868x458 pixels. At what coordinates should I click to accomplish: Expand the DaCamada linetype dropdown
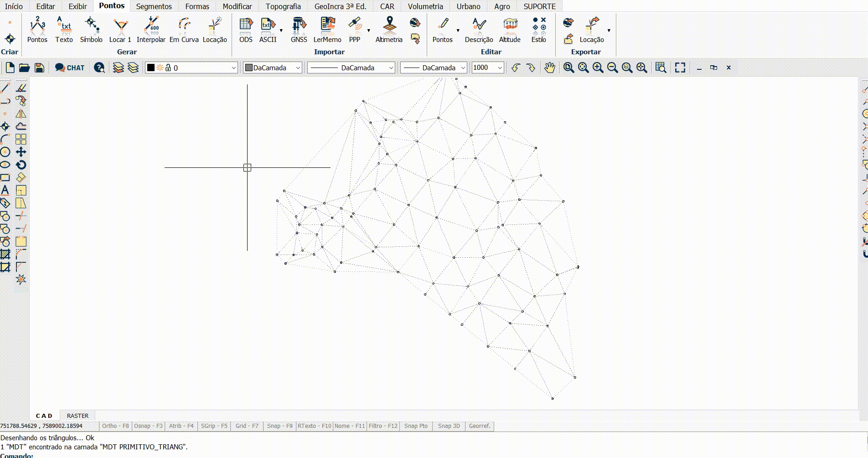tap(391, 68)
